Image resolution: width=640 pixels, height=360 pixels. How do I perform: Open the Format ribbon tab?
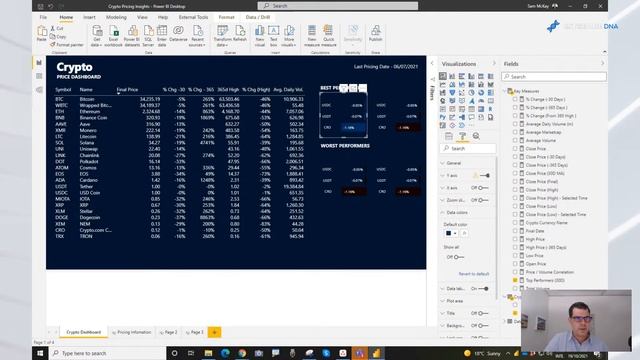[x=227, y=17]
